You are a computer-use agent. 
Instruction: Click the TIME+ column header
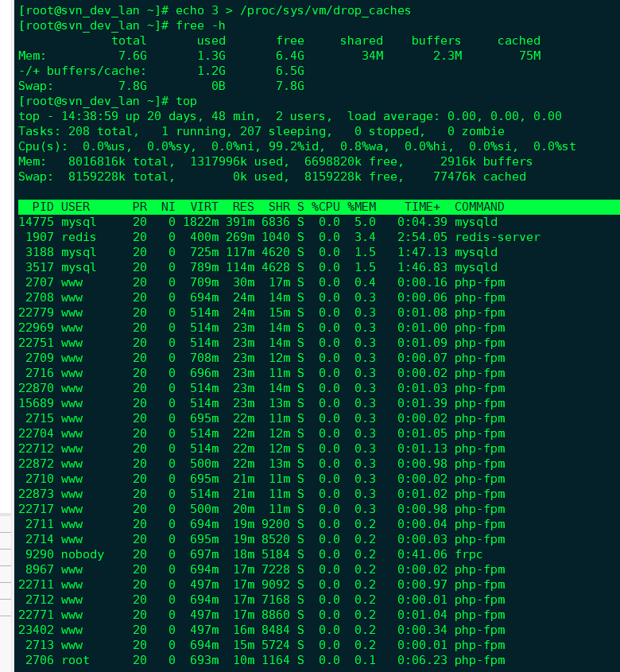422,207
